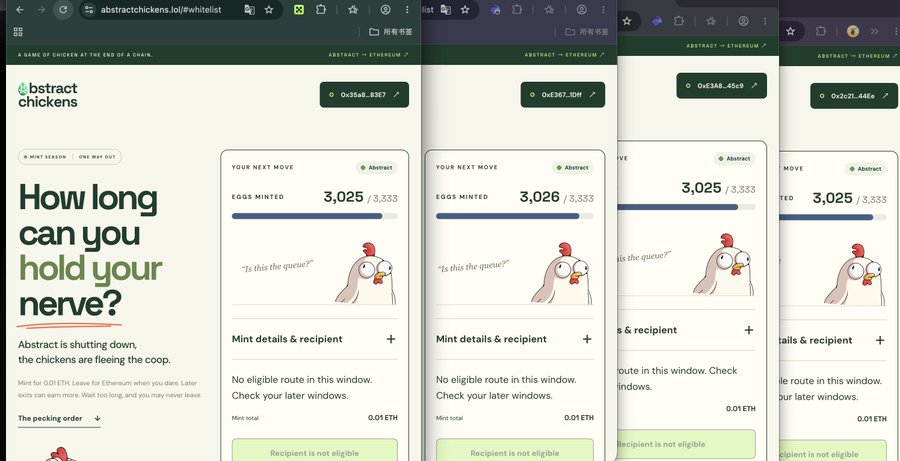
Task: Open 所有书签 folder in the 0xE367…1Dff window
Action: pyautogui.click(x=587, y=32)
